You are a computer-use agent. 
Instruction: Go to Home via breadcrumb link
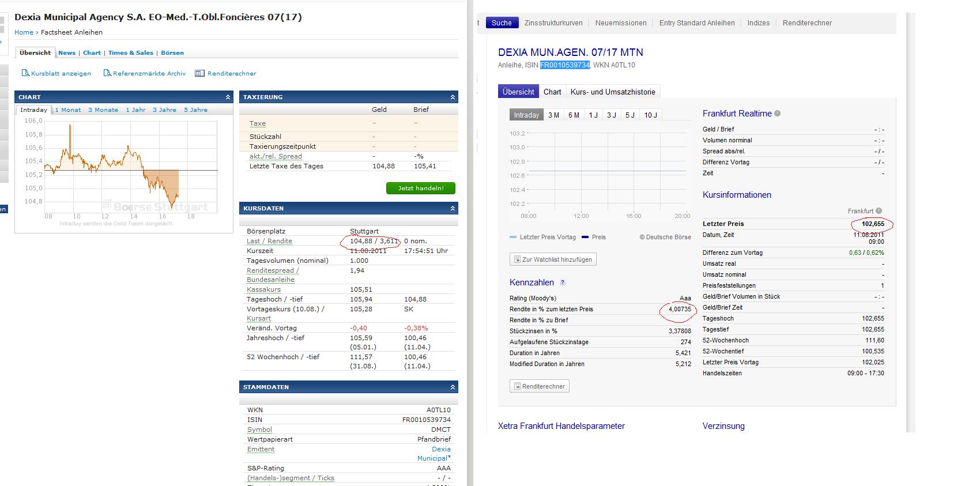click(24, 32)
